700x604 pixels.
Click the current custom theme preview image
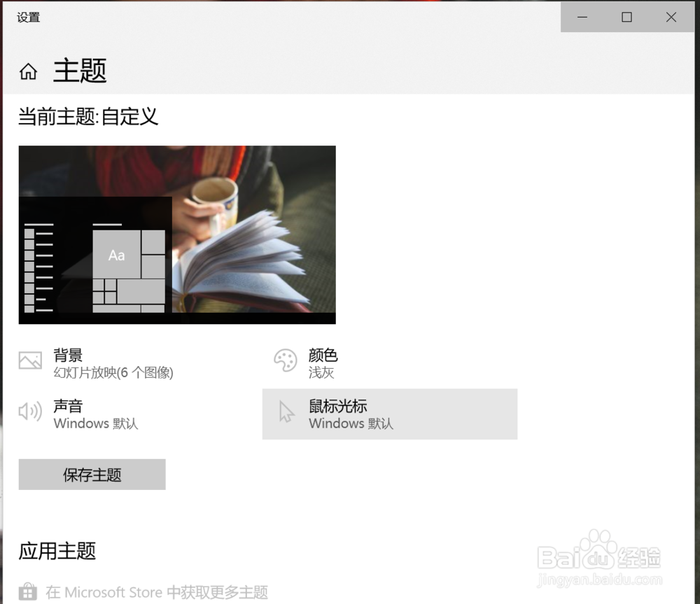[x=177, y=234]
